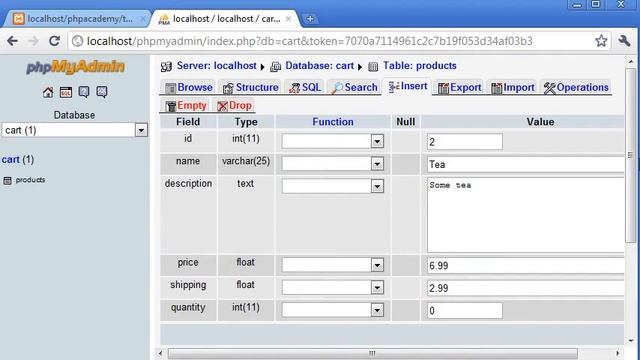This screenshot has width=640, height=360.
Task: Open function dropdown for price field
Action: pyautogui.click(x=333, y=265)
